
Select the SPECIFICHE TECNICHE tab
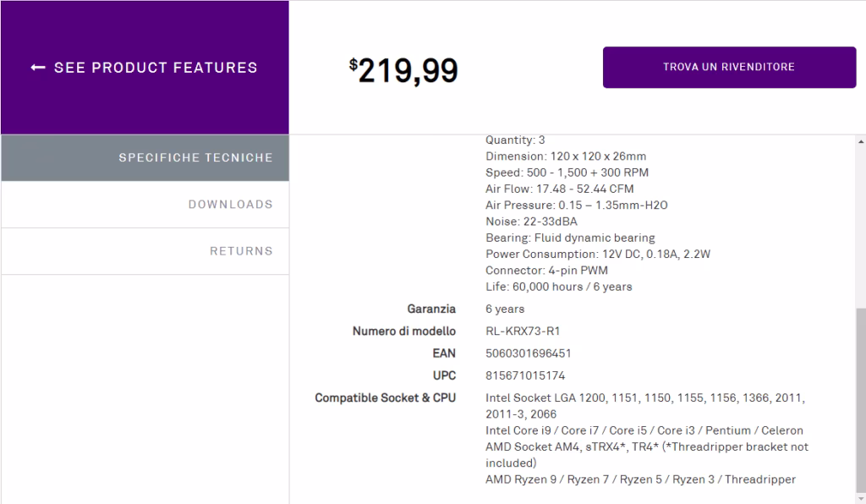click(145, 158)
